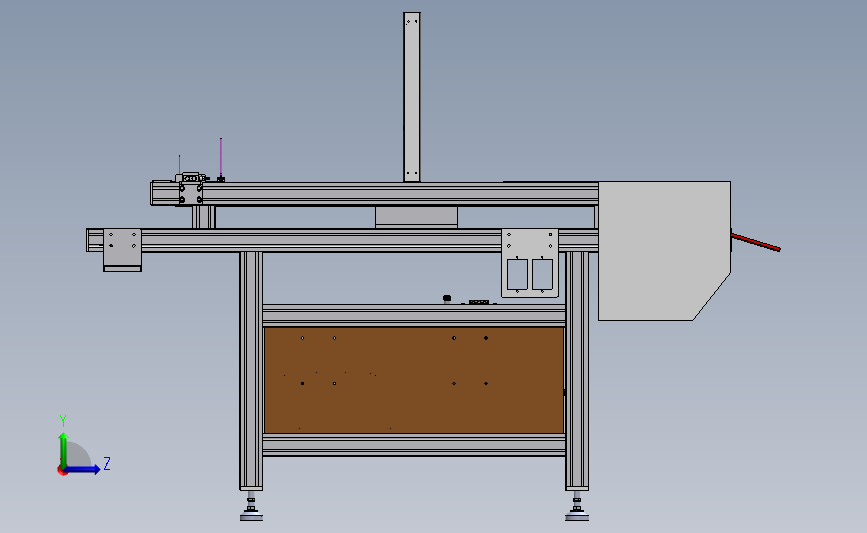Select the brown panel in the frame
Image resolution: width=867 pixels, height=533 pixels.
pyautogui.click(x=414, y=380)
